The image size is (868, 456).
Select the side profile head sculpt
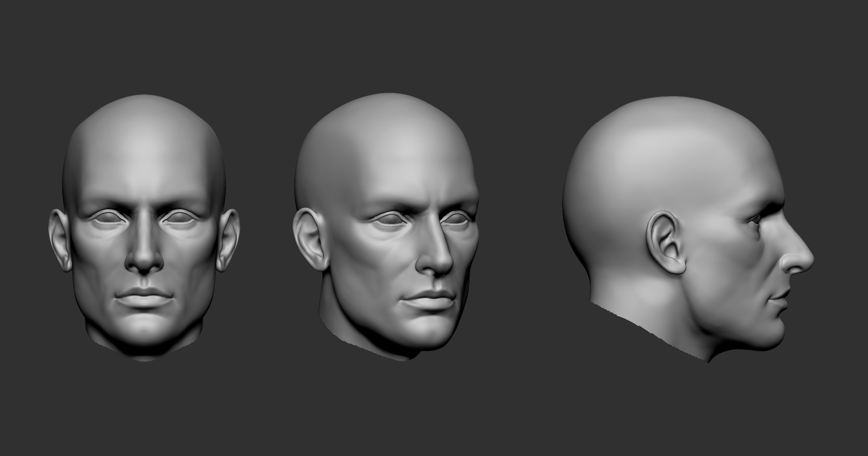(x=688, y=229)
